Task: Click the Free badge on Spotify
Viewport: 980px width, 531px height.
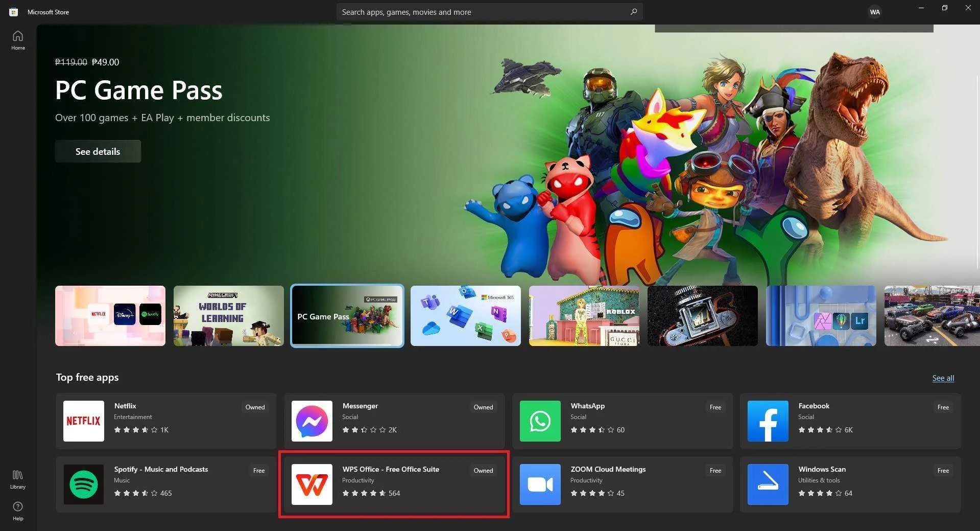Action: [x=259, y=471]
